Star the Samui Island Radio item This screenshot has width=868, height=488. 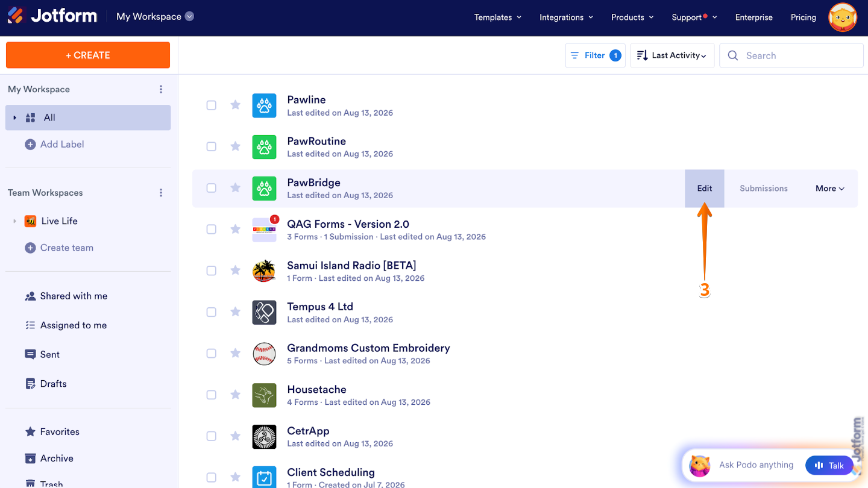click(x=236, y=271)
